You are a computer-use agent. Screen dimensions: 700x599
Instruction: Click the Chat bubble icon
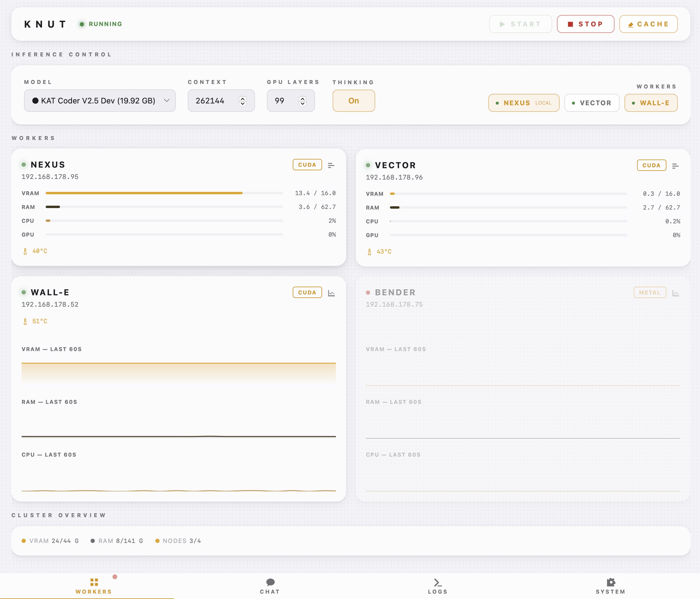270,582
